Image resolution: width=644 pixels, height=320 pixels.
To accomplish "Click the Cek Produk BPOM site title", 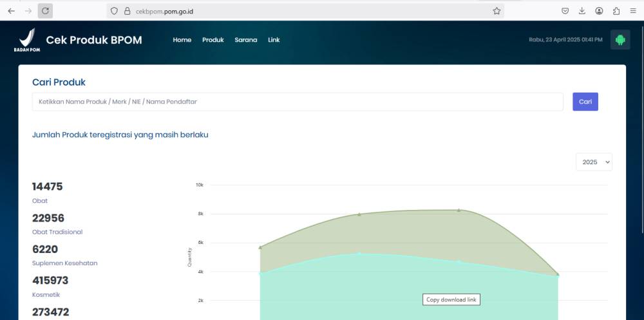I will click(94, 40).
